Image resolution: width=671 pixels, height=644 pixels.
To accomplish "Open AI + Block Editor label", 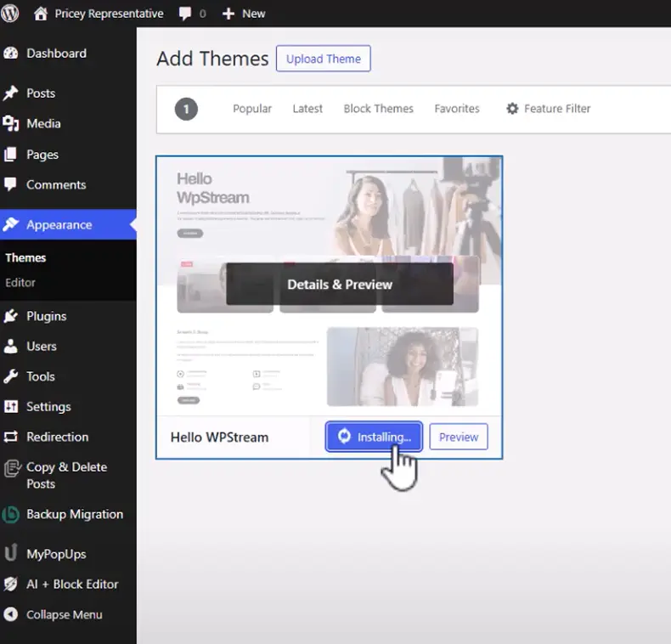I will 72,584.
